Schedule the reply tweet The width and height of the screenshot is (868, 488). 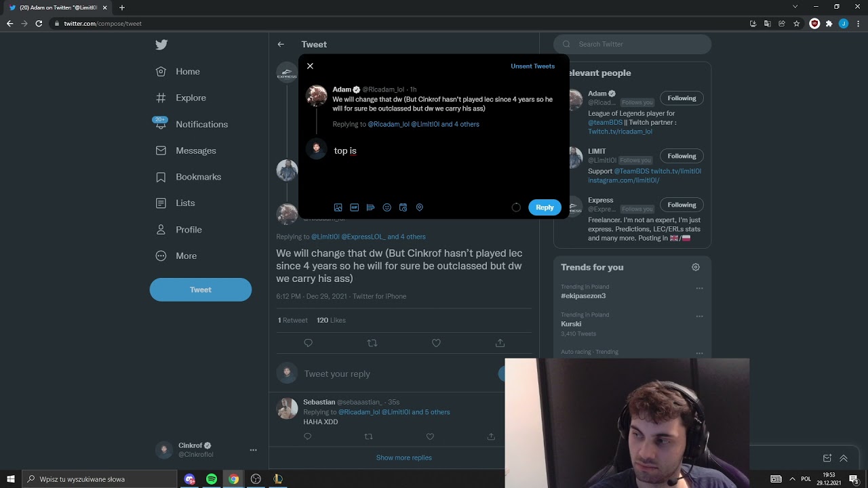pyautogui.click(x=403, y=207)
